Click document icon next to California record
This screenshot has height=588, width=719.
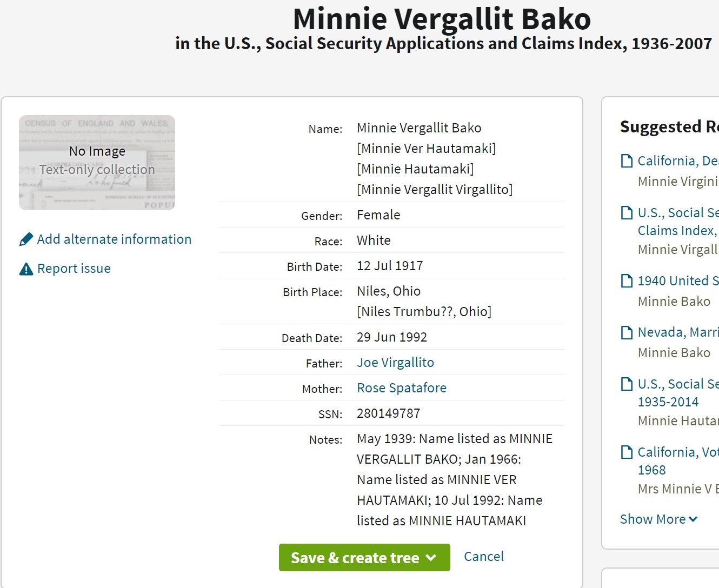(627, 161)
